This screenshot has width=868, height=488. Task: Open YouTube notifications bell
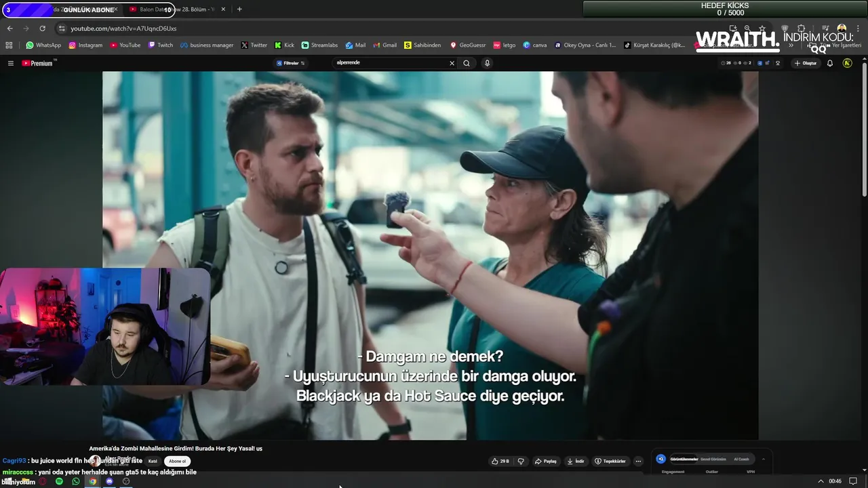pyautogui.click(x=830, y=63)
